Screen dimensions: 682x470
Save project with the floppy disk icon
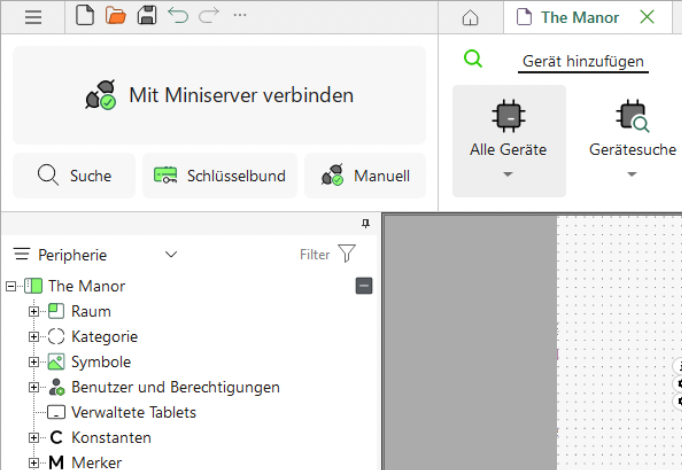[x=147, y=15]
